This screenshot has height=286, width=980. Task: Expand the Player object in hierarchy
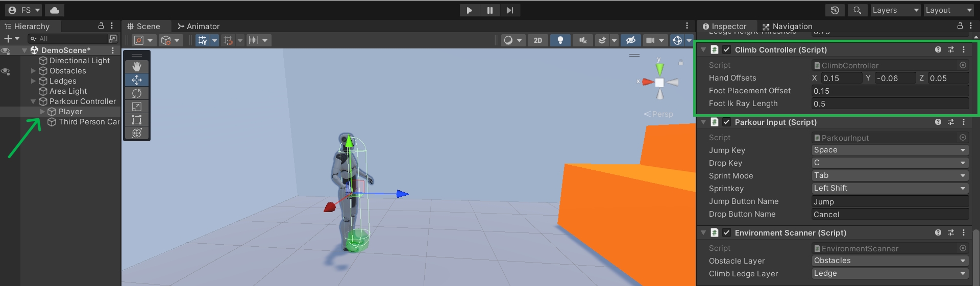[x=42, y=112]
